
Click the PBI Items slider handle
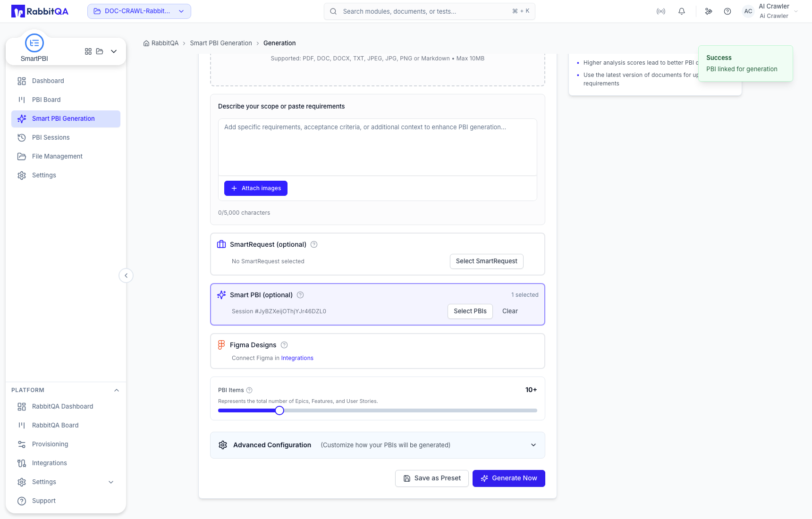point(279,410)
